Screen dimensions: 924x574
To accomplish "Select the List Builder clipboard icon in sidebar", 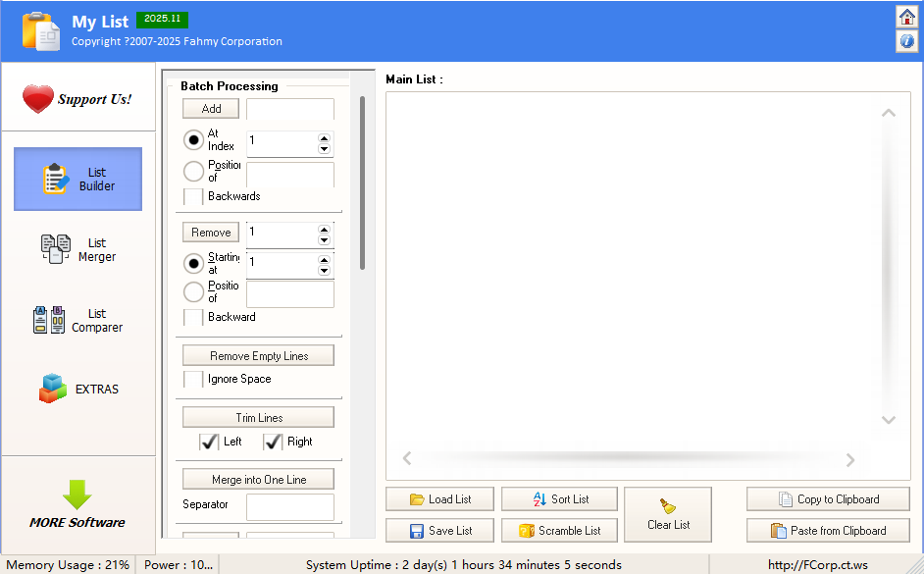I will click(56, 179).
